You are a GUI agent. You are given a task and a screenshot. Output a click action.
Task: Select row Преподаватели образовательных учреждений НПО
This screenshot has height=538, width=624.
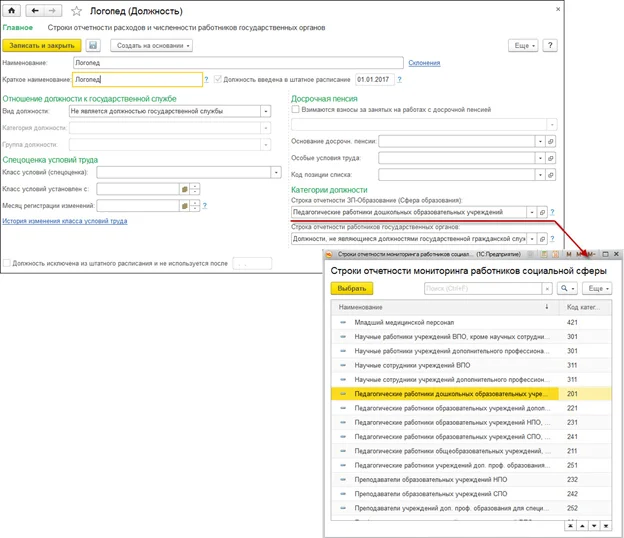pyautogui.click(x=471, y=480)
